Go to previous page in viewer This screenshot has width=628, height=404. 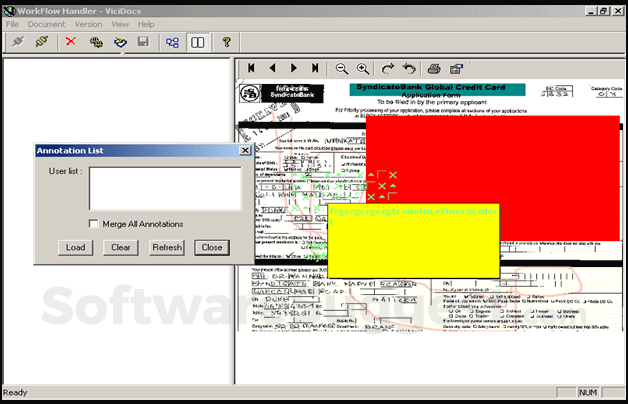click(273, 68)
